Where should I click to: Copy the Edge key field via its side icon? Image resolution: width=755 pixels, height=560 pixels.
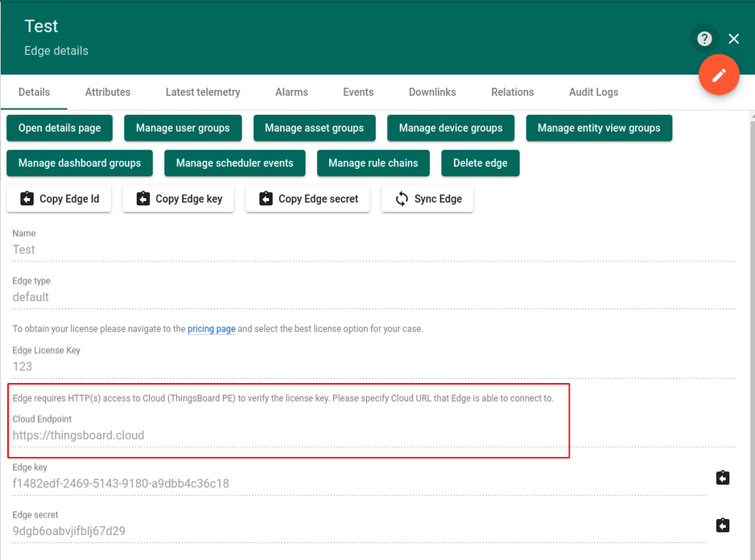[x=722, y=477]
